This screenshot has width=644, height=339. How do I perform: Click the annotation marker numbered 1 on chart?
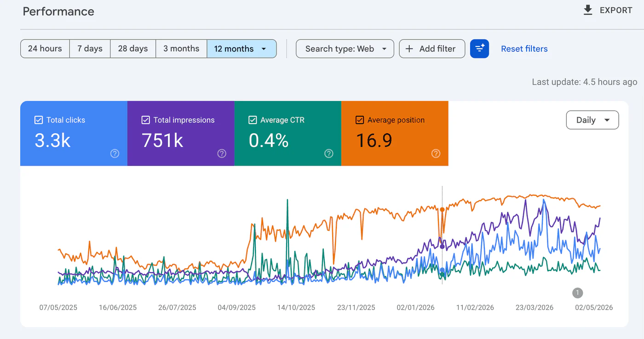(x=577, y=293)
